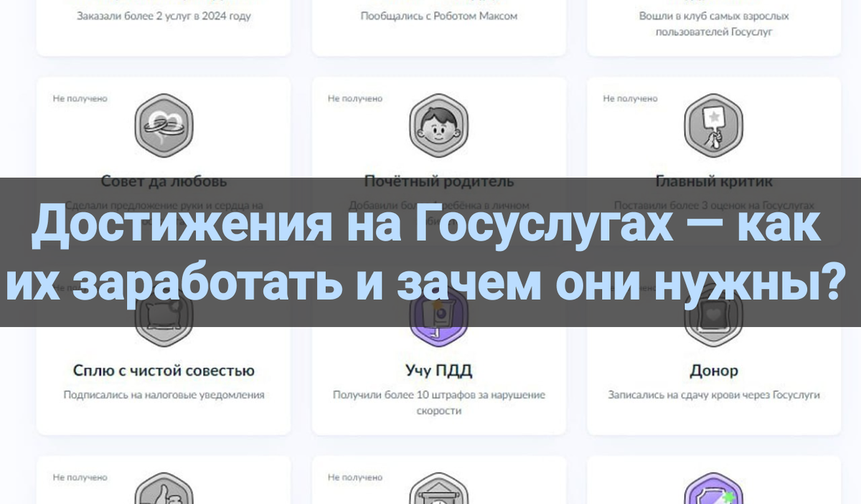
Task: Open the Совет да любовь title
Action: coord(164,181)
